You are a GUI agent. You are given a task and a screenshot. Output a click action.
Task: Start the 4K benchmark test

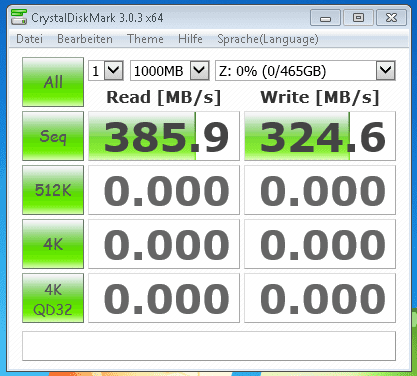pyautogui.click(x=53, y=244)
